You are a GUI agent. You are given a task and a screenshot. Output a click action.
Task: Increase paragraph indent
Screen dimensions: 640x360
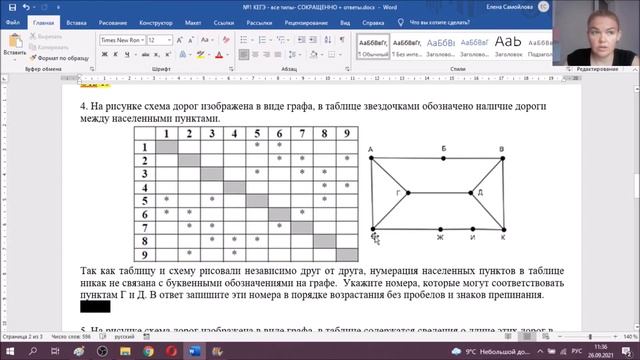tap(313, 40)
